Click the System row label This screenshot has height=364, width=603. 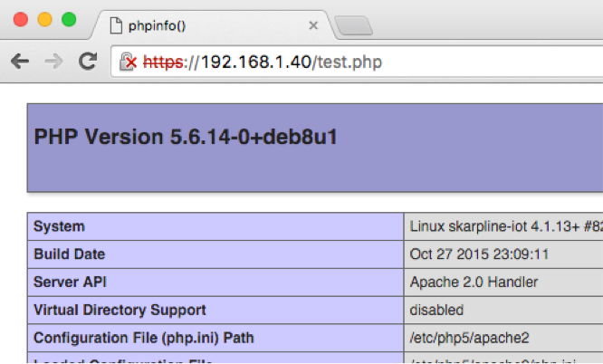(60, 226)
